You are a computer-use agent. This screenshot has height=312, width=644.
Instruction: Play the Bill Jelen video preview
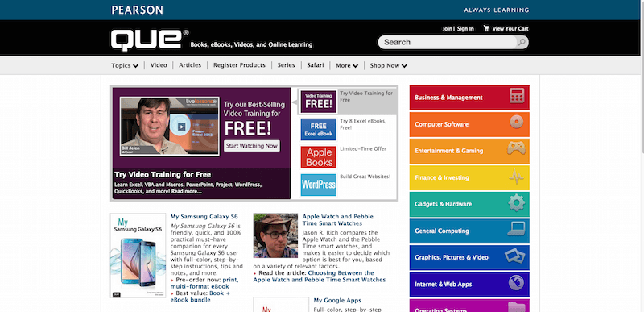pos(181,127)
